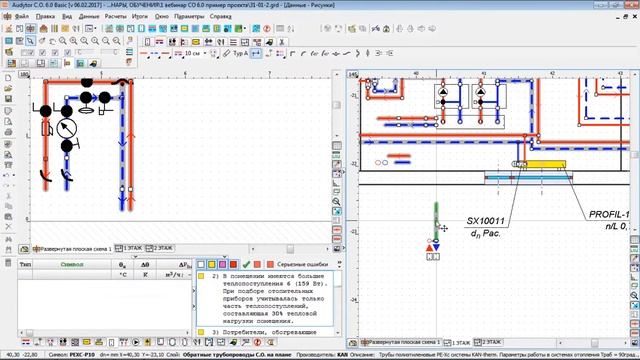This screenshot has height=360, width=640.
Task: Open the Справка menu
Action: 220,16
